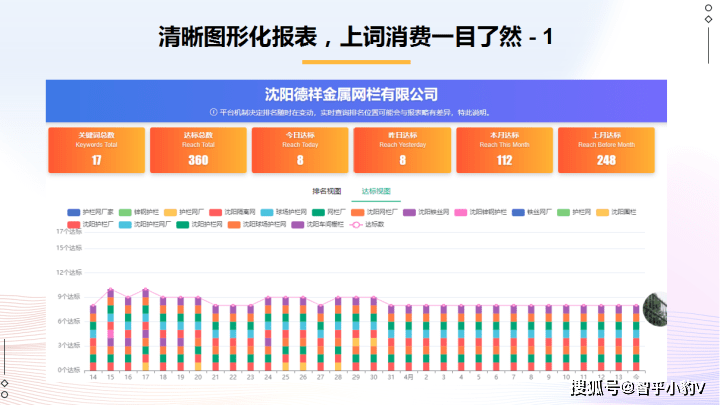Open the 关键词总数 Keywords Total card
This screenshot has height=405, width=720.
pos(96,150)
